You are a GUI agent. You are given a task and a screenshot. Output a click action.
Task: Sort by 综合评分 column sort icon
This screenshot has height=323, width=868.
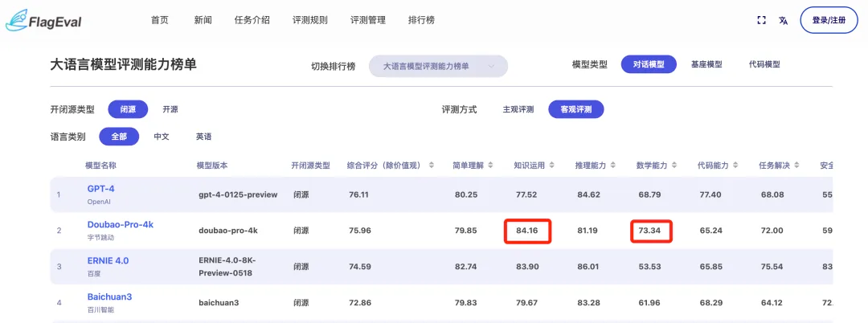click(x=431, y=166)
